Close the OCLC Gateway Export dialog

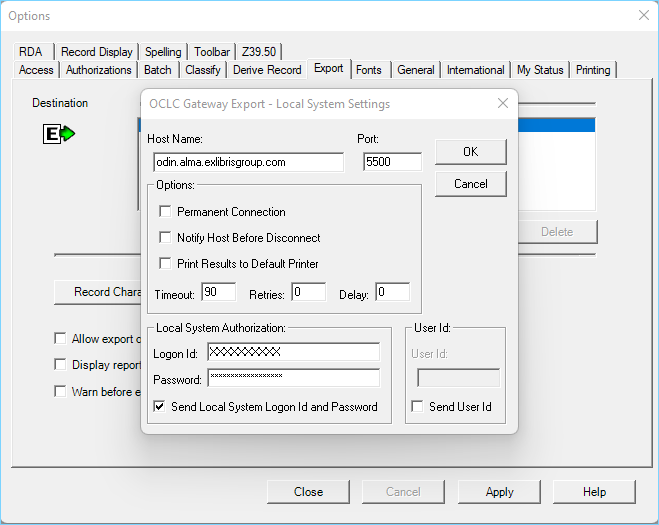503,104
